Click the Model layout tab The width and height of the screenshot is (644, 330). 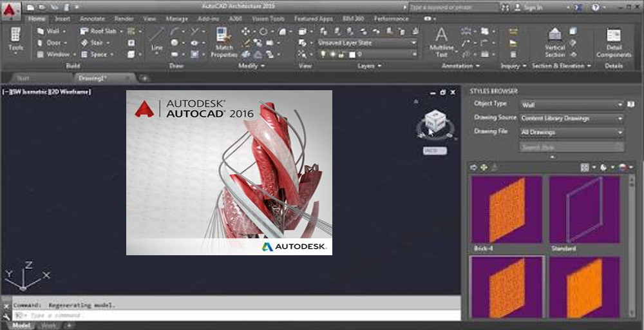(x=22, y=326)
